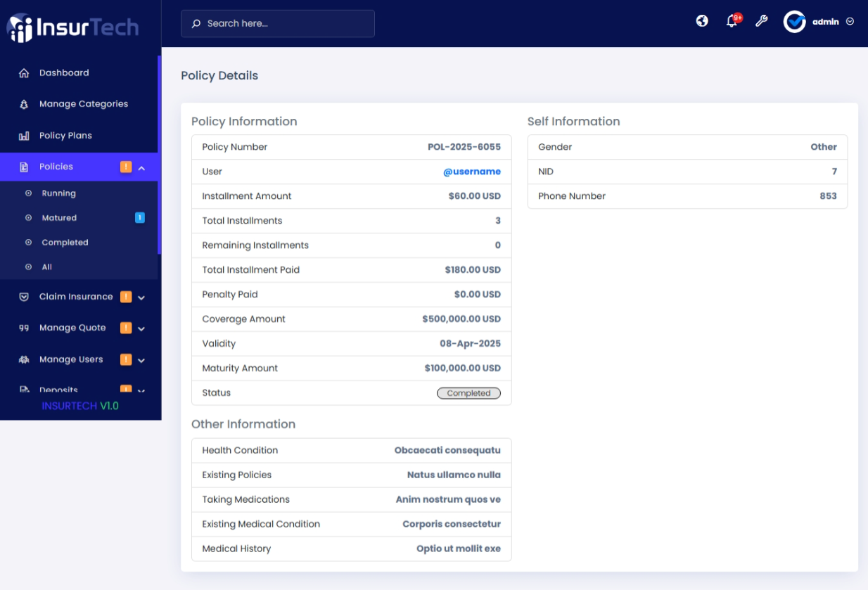The width and height of the screenshot is (868, 590).
Task: Click the Policy Plans chart icon
Action: [24, 136]
